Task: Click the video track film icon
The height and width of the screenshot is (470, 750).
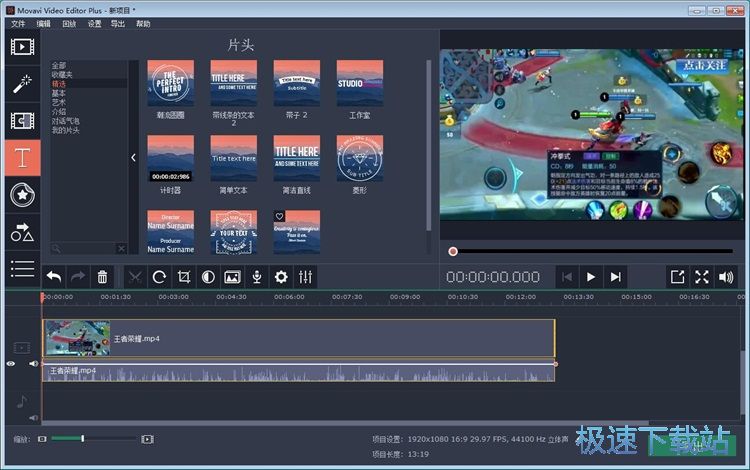Action: point(22,348)
